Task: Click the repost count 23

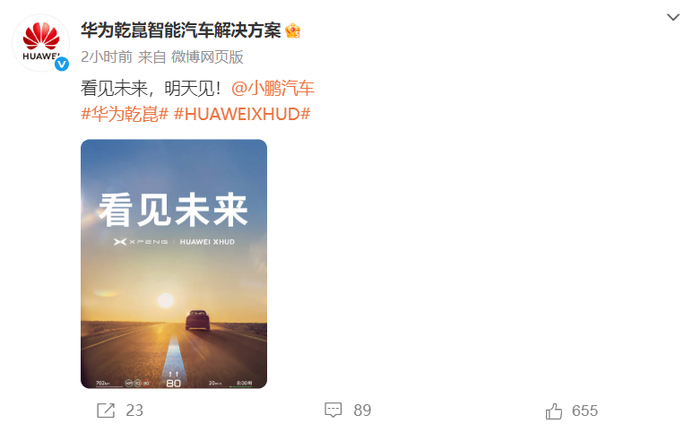Action: (x=134, y=410)
